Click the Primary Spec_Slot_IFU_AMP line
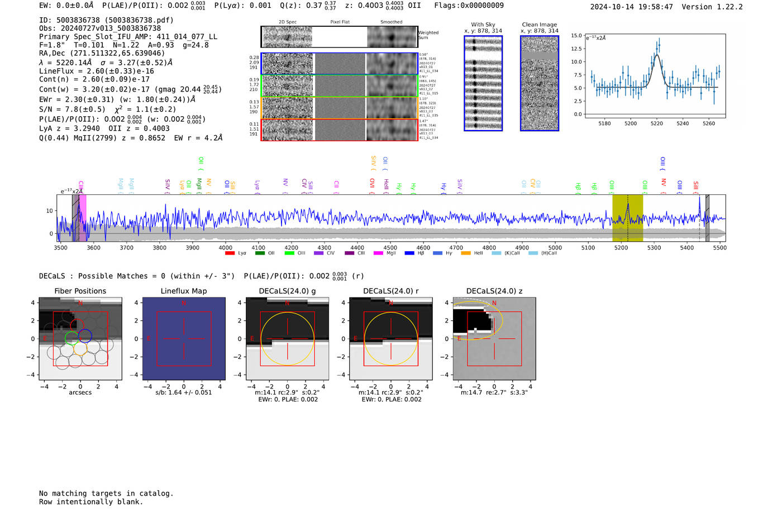The width and height of the screenshot is (782, 532). [128, 37]
